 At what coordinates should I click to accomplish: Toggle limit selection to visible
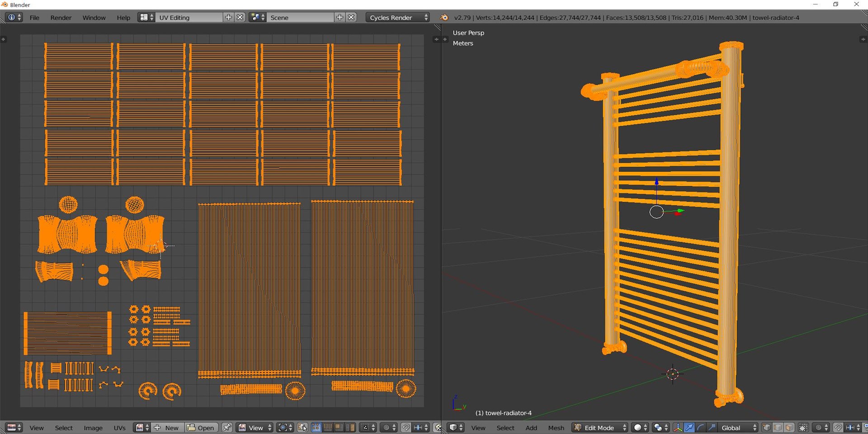pyautogui.click(x=803, y=428)
